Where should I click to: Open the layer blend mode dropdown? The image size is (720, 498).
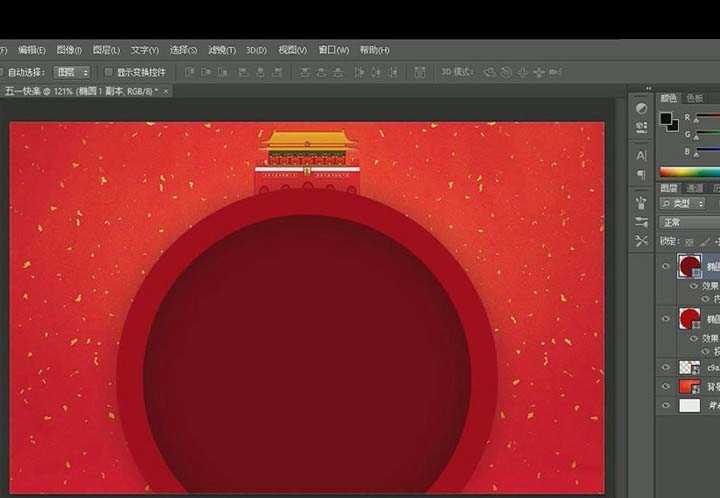point(688,222)
